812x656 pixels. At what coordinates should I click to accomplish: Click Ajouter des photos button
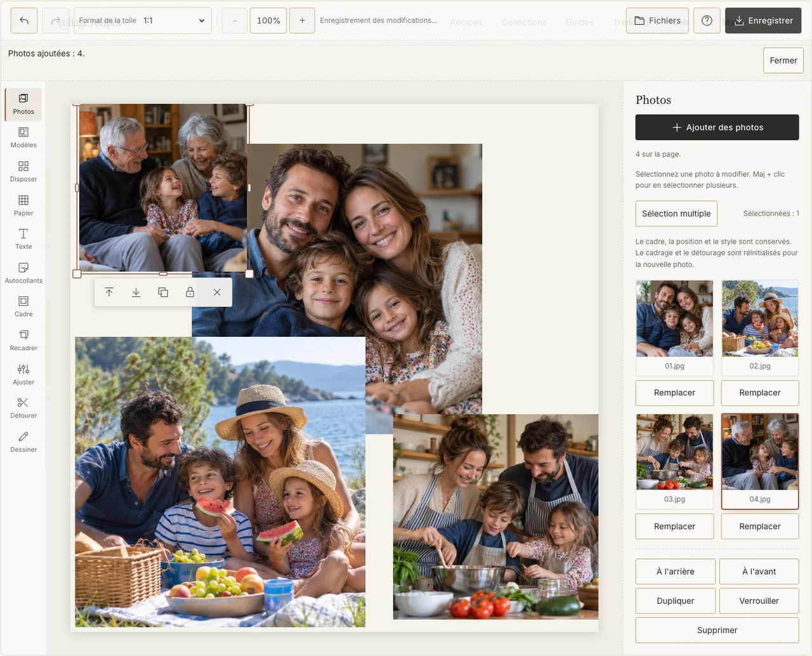click(717, 127)
